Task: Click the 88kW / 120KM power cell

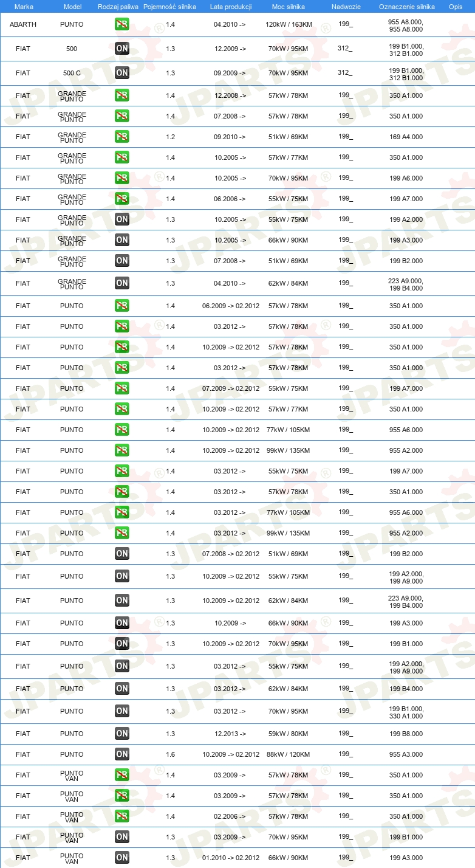Action: 289,754
